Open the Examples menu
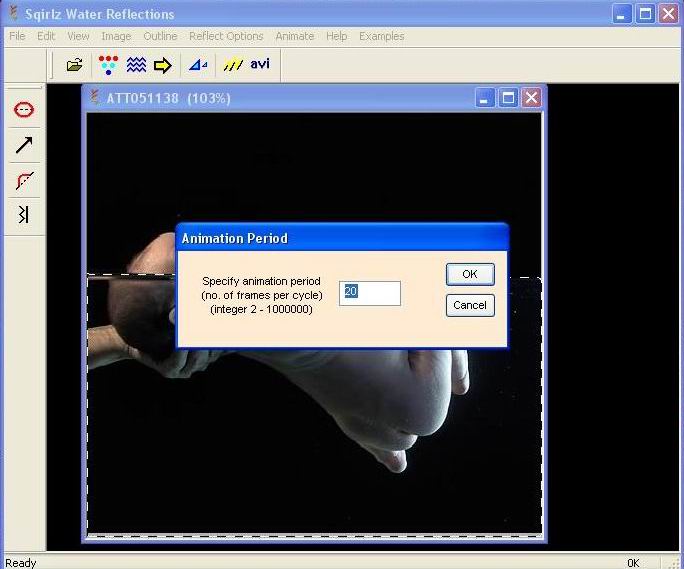 click(x=381, y=36)
